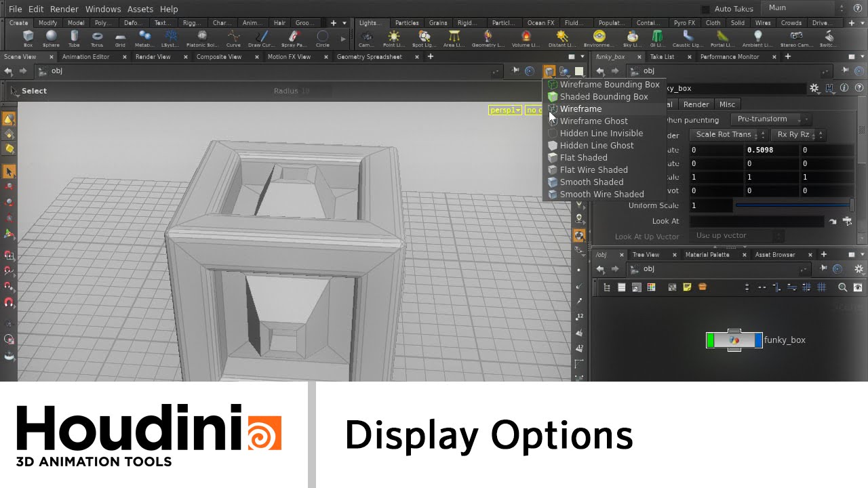
Task: Toggle display flag on funky_box node
Action: click(758, 340)
